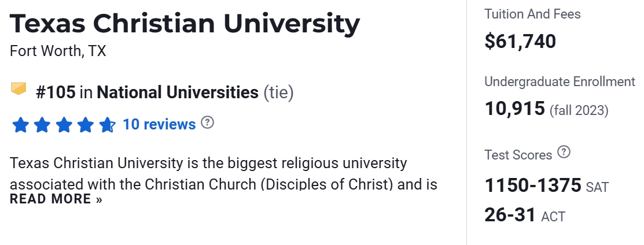The height and width of the screenshot is (245, 644).
Task: Open the 10 reviews link
Action: click(159, 124)
